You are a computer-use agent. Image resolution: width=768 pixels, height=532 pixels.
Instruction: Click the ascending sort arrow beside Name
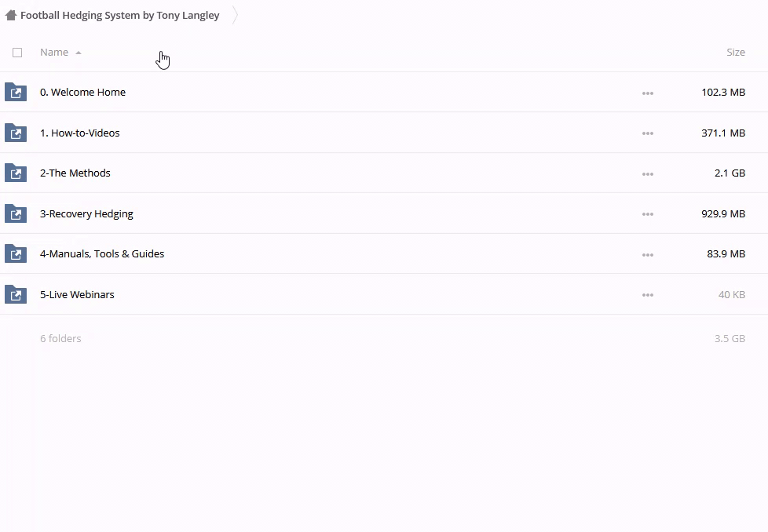coord(78,53)
